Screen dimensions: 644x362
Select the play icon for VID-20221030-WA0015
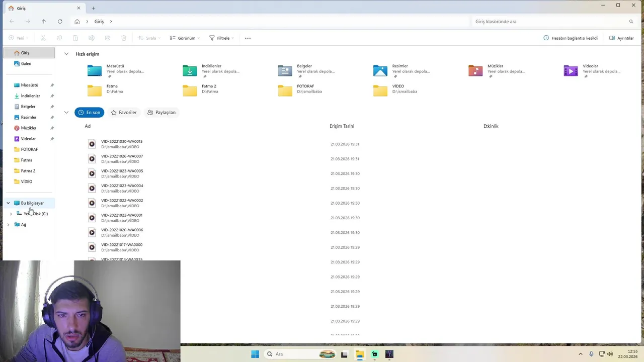click(x=92, y=144)
